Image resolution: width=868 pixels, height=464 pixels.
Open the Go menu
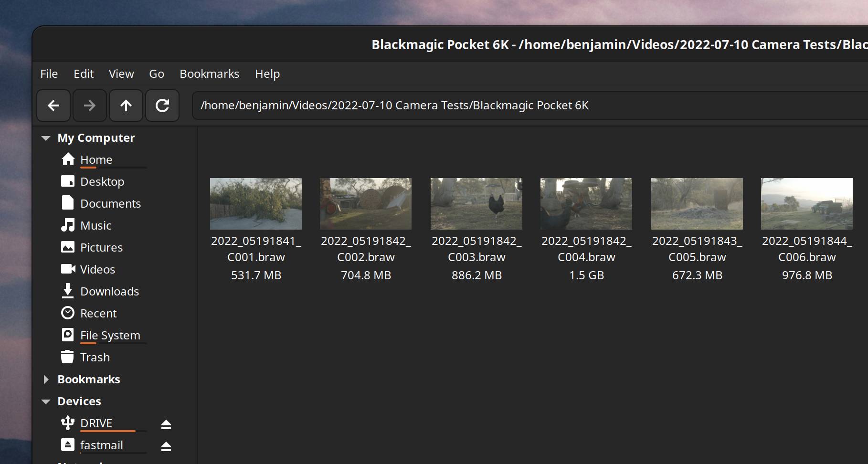(157, 74)
